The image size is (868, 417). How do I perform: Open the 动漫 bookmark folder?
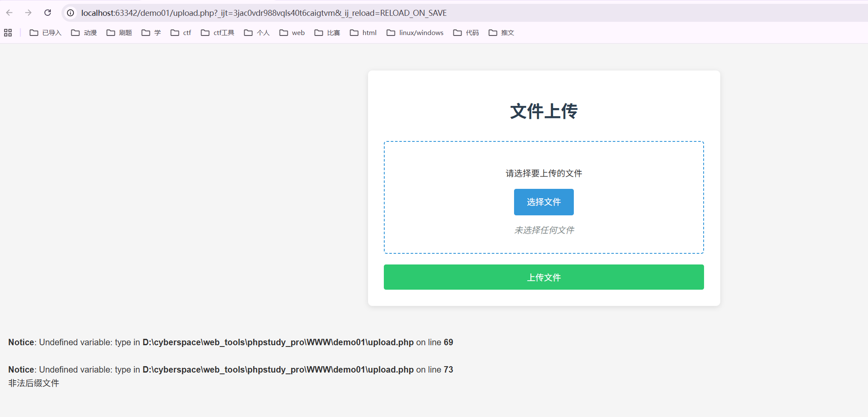pos(84,32)
